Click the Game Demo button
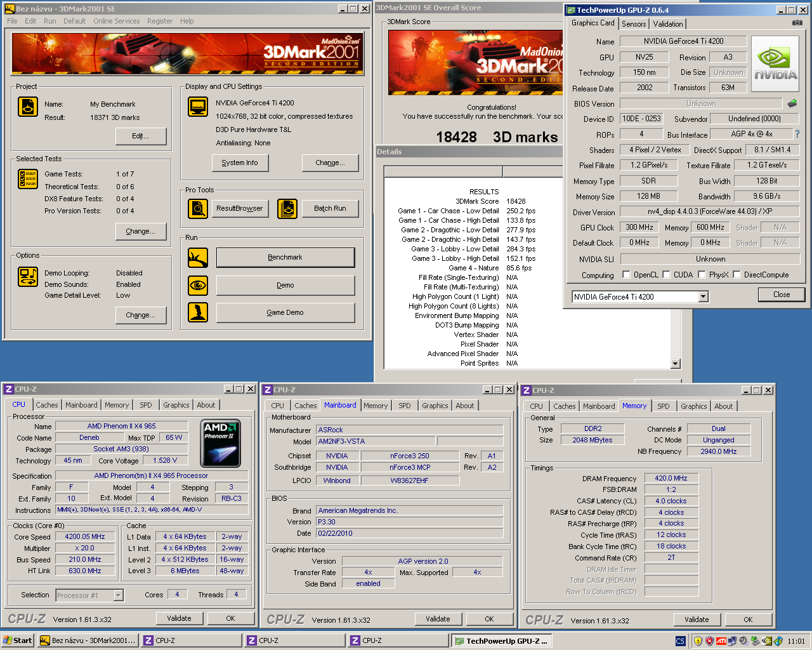Viewport: 812px width, 650px height. (285, 312)
